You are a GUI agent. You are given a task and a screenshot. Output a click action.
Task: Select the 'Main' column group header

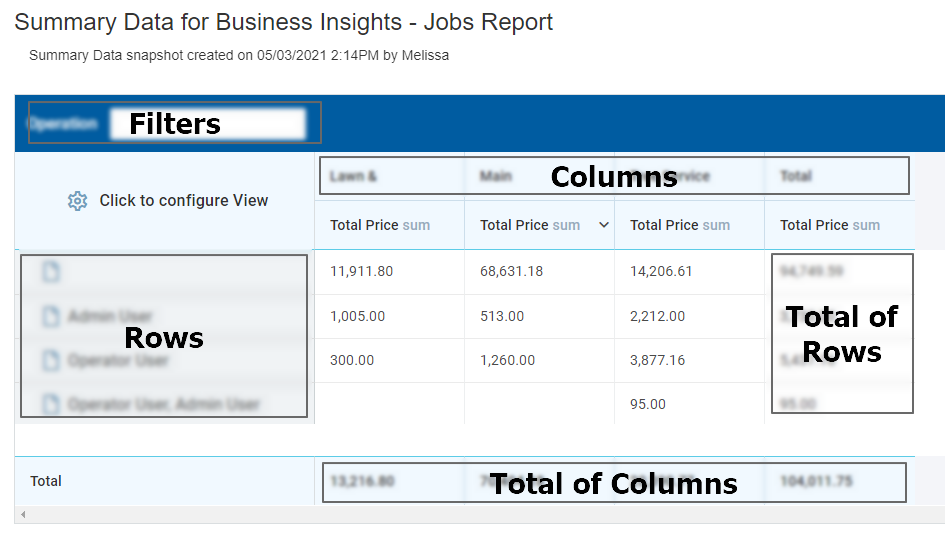point(496,176)
